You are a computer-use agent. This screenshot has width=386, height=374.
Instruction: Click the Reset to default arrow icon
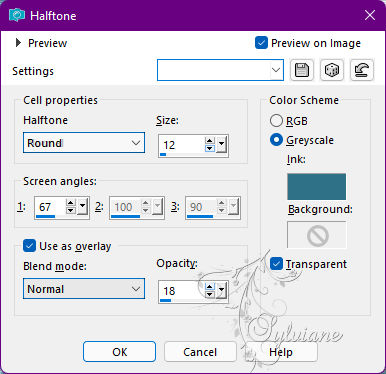pos(362,70)
